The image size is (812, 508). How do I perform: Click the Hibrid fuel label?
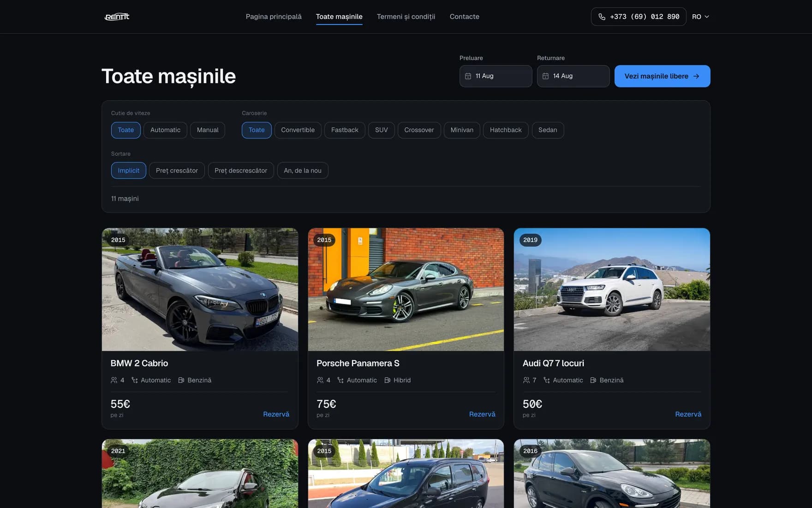pos(402,380)
